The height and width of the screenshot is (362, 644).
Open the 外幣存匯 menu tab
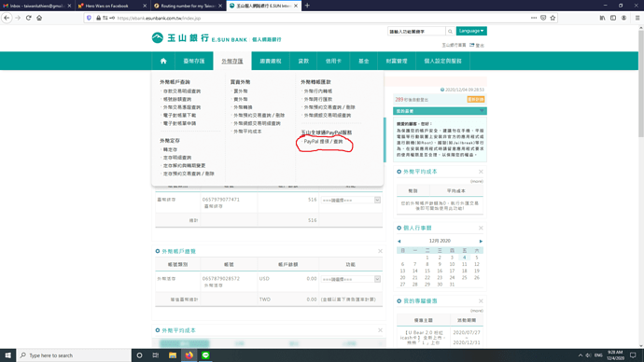232,61
